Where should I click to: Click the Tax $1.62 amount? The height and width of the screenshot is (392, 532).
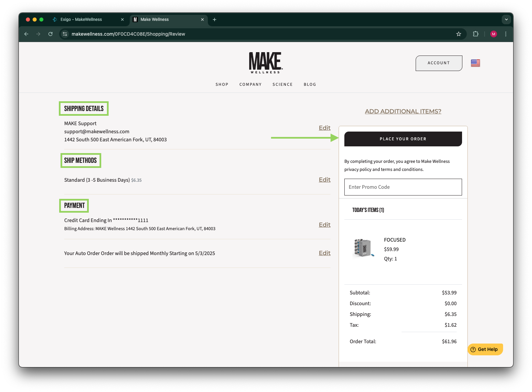click(x=451, y=325)
